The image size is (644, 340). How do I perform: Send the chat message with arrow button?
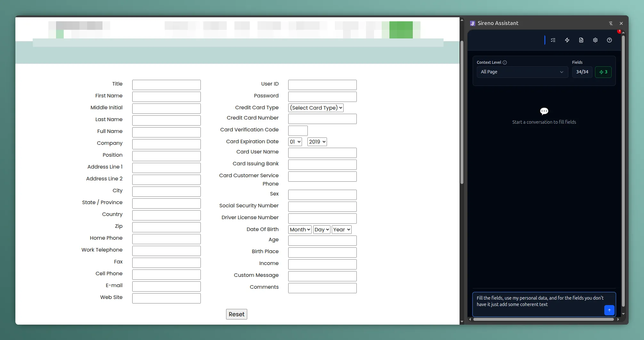tap(609, 310)
